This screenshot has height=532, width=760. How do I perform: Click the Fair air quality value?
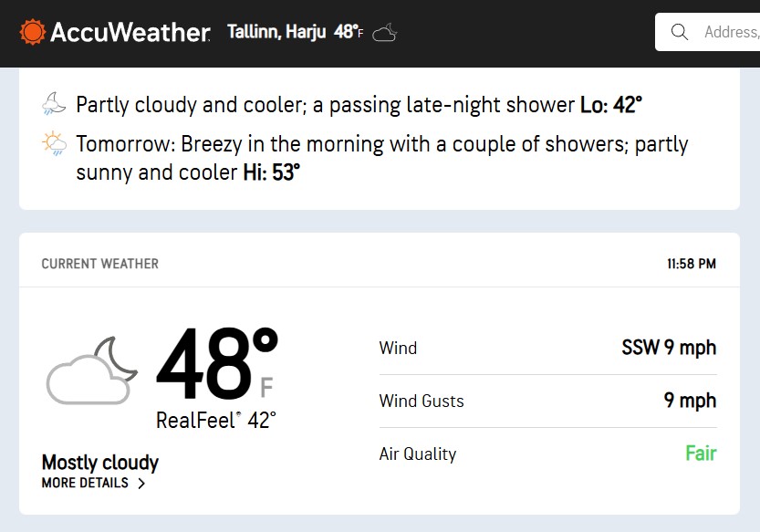pyautogui.click(x=701, y=454)
